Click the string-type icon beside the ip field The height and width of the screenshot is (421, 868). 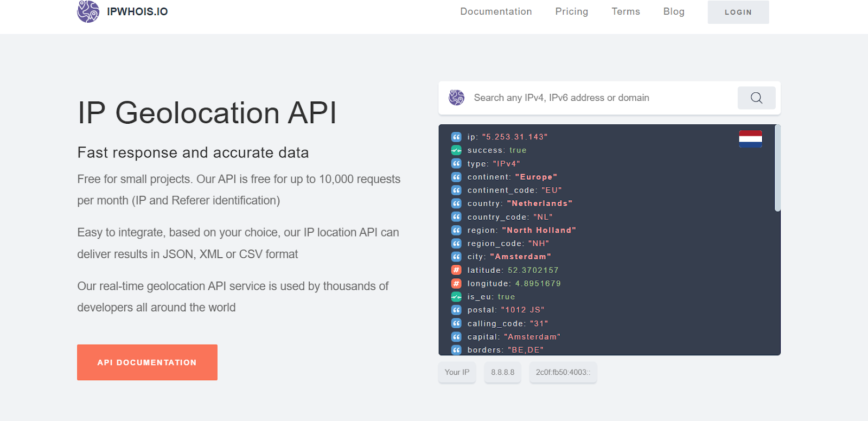pos(456,137)
